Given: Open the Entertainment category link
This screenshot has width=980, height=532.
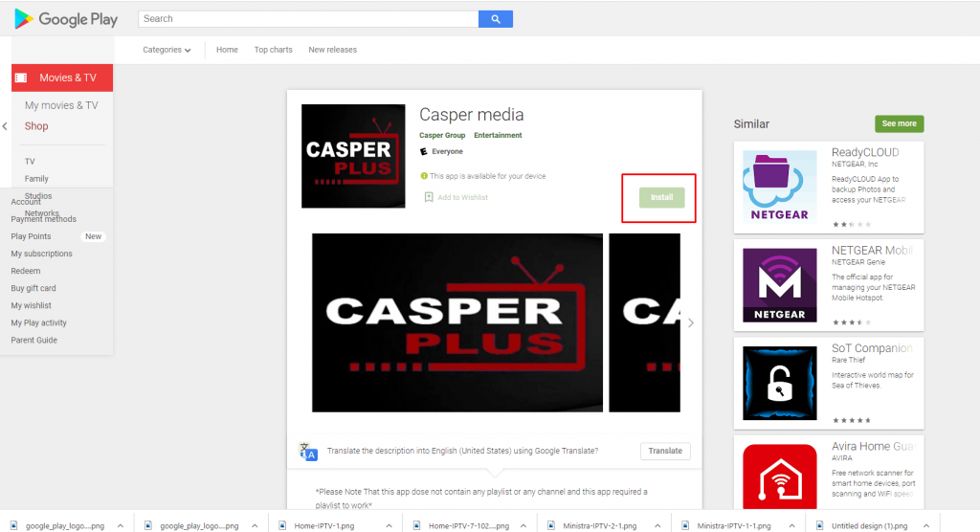Looking at the screenshot, I should [498, 135].
